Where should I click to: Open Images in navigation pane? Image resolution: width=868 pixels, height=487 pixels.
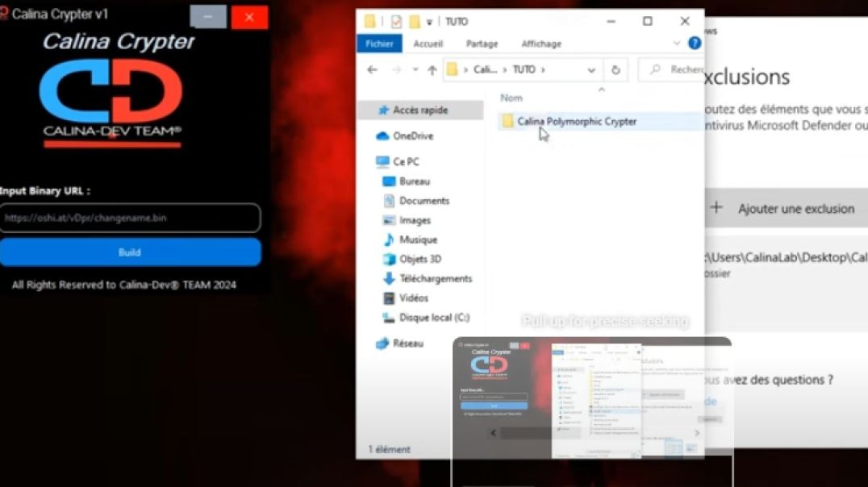coord(415,220)
